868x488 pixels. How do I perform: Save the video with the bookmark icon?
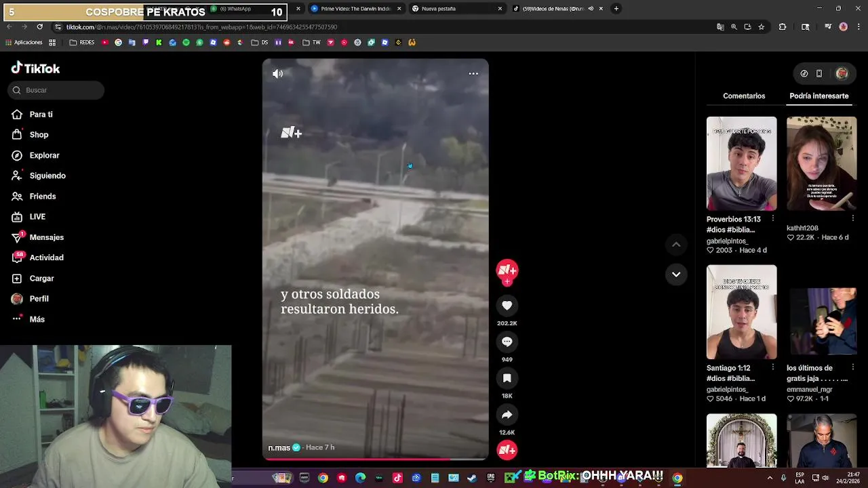pyautogui.click(x=507, y=378)
